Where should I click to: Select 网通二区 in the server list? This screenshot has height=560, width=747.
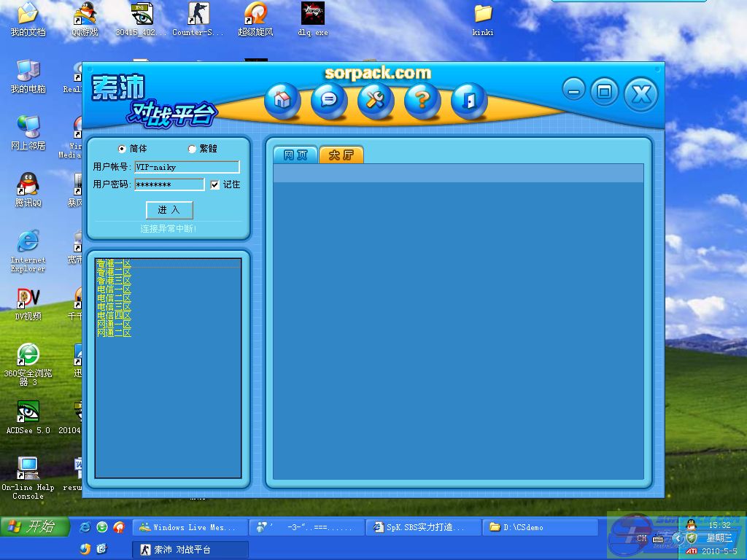point(114,333)
